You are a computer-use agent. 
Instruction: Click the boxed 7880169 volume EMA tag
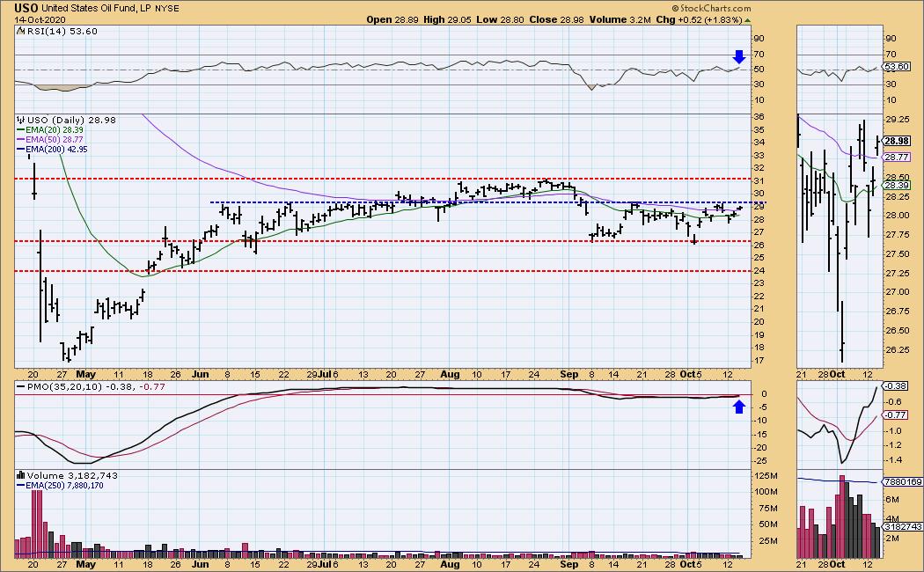903,482
